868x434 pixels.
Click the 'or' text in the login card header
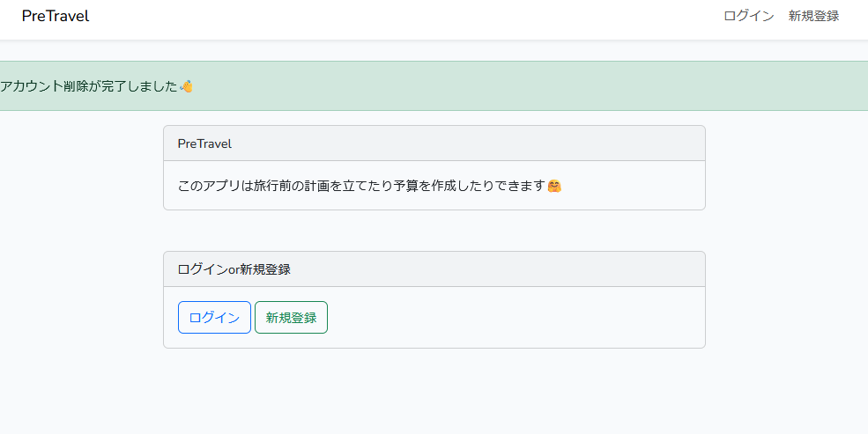point(234,270)
